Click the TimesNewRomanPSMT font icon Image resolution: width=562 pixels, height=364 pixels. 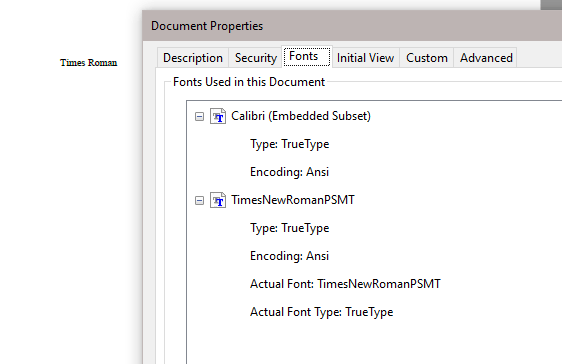pos(218,200)
